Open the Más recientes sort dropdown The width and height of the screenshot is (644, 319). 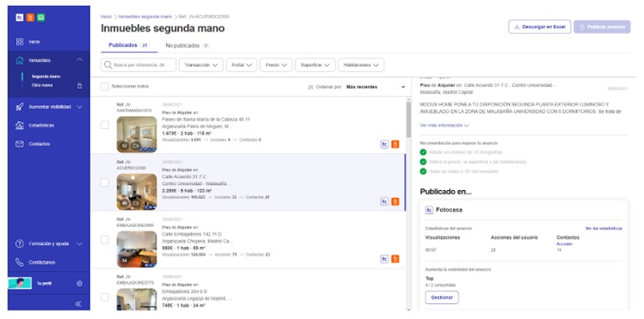(376, 87)
